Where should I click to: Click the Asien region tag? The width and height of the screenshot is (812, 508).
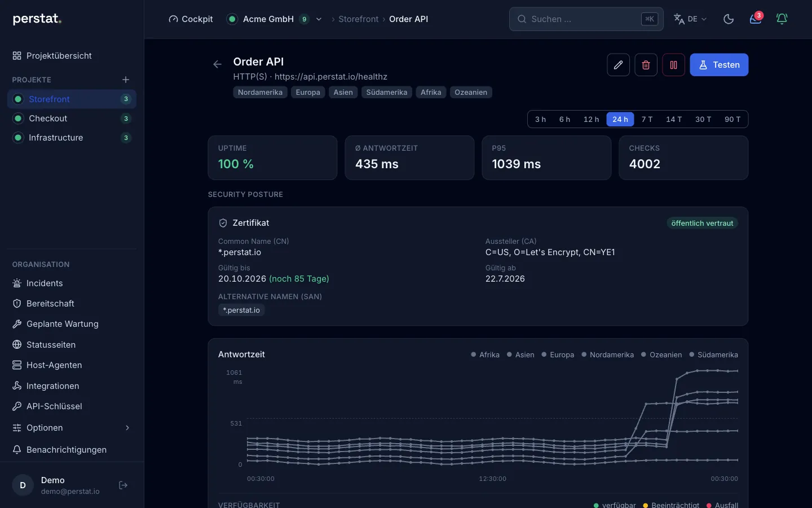tap(343, 93)
